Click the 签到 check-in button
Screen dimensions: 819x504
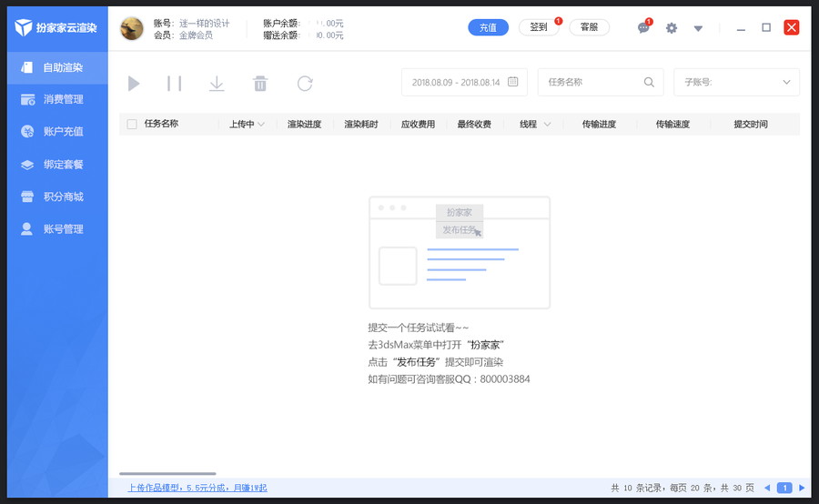[539, 27]
